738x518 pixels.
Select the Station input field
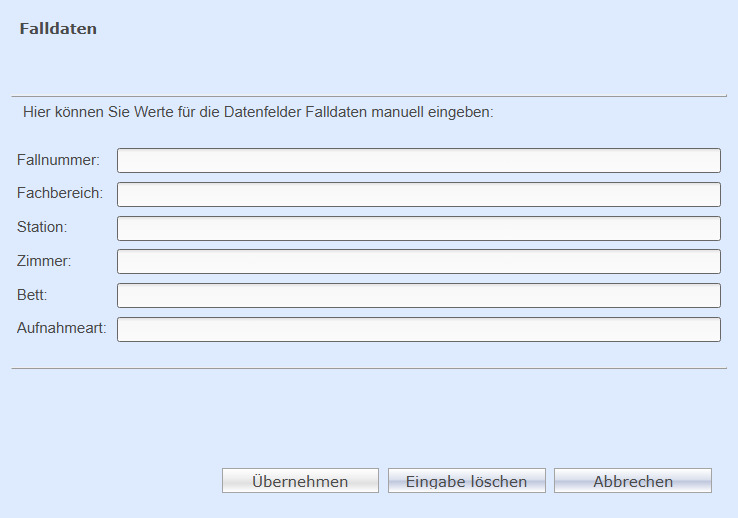click(419, 228)
